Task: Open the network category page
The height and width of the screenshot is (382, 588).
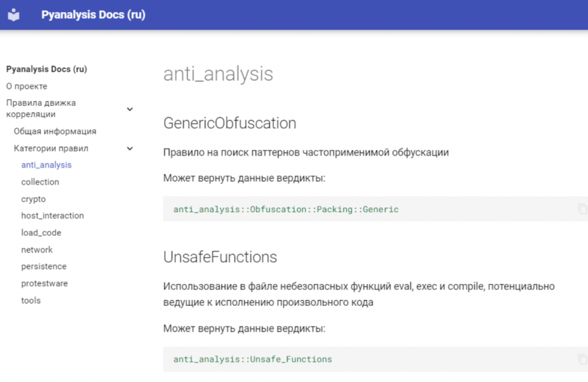Action: (x=37, y=250)
